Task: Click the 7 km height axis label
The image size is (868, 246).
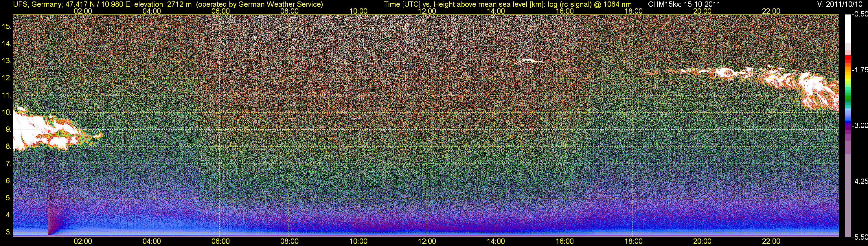Action: coord(8,164)
